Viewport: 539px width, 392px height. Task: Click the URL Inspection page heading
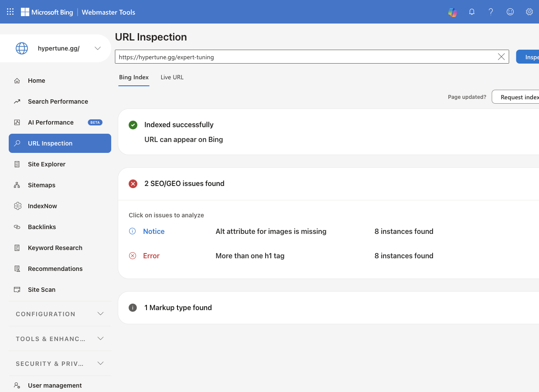[x=151, y=37]
